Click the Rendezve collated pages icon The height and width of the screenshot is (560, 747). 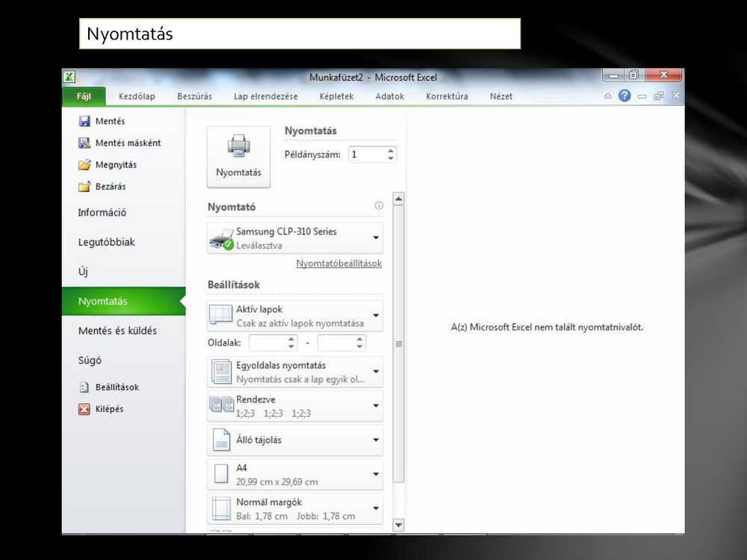click(222, 405)
